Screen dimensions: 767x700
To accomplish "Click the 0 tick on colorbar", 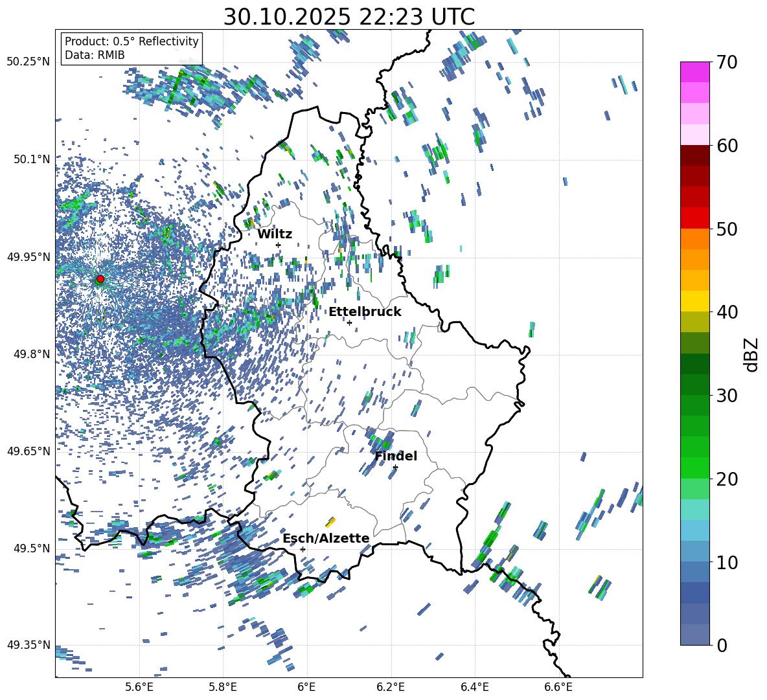I will pos(722,646).
